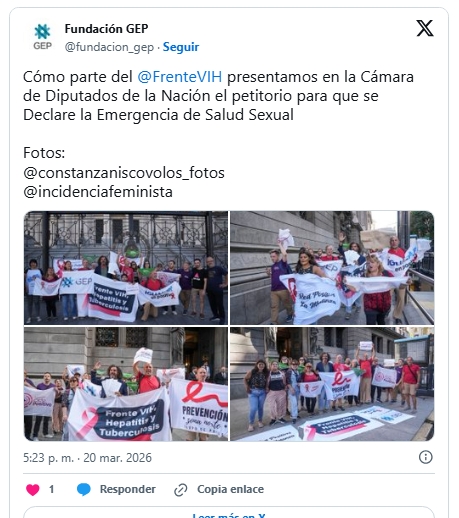
Task: Open the Fundación GEP profile name
Action: [106, 29]
